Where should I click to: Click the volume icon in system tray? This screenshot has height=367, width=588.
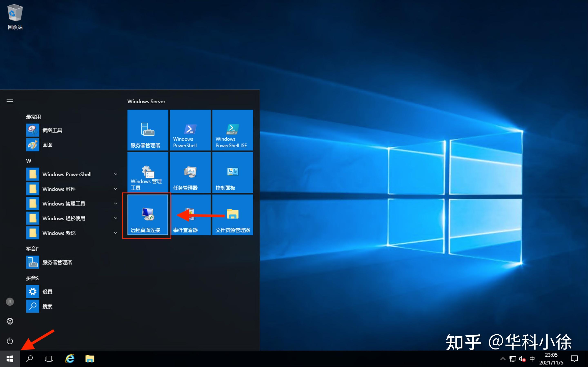pos(522,359)
